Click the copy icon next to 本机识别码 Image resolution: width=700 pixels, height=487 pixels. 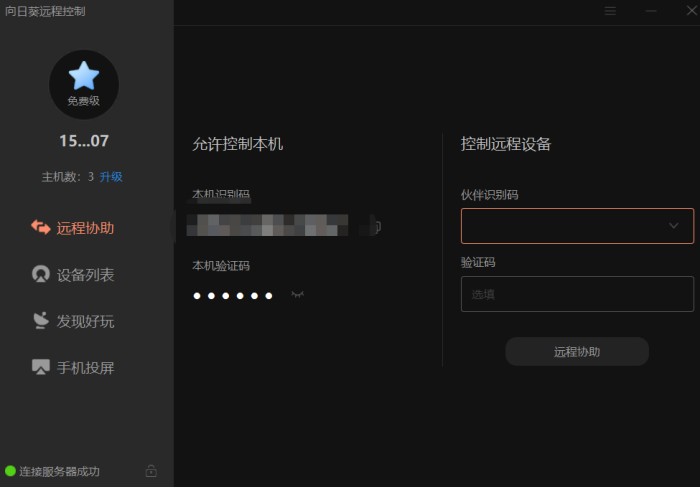[376, 227]
